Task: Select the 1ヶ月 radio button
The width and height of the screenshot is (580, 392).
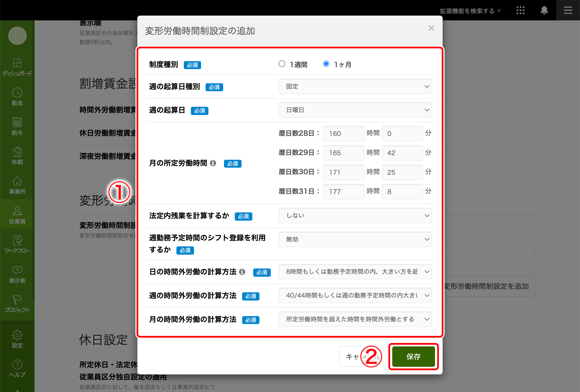Action: 326,64
